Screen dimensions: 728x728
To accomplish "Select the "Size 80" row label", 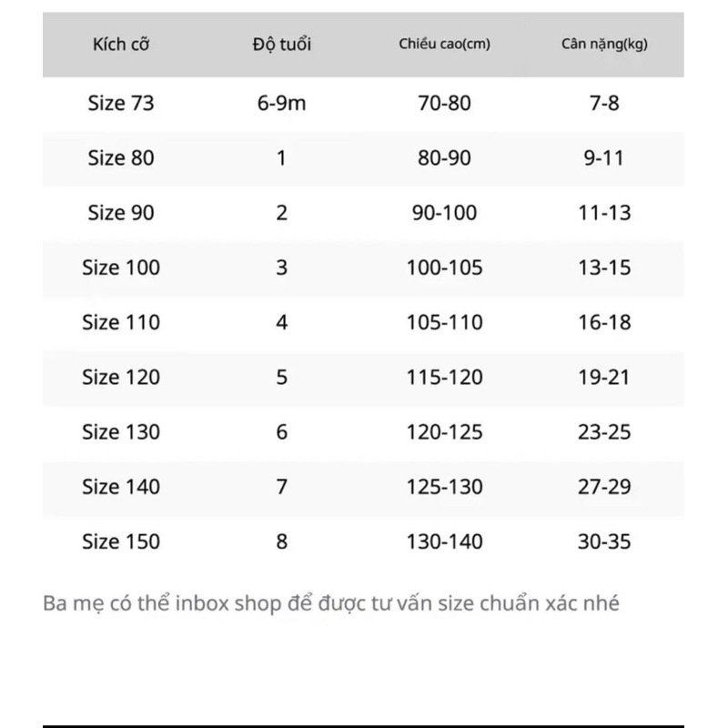I will click(x=121, y=157).
